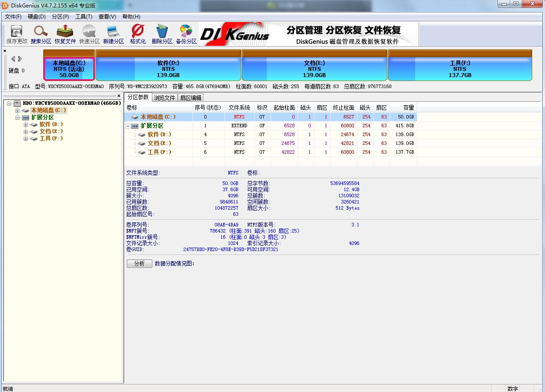Expand 文档(E:) in the tree
Screen dimensions: 545x392
coord(26,132)
